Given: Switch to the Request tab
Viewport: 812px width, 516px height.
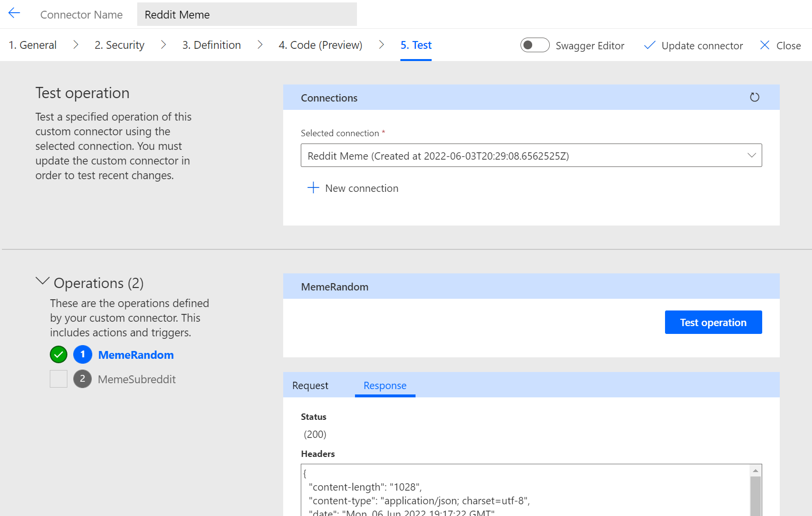Looking at the screenshot, I should tap(310, 385).
